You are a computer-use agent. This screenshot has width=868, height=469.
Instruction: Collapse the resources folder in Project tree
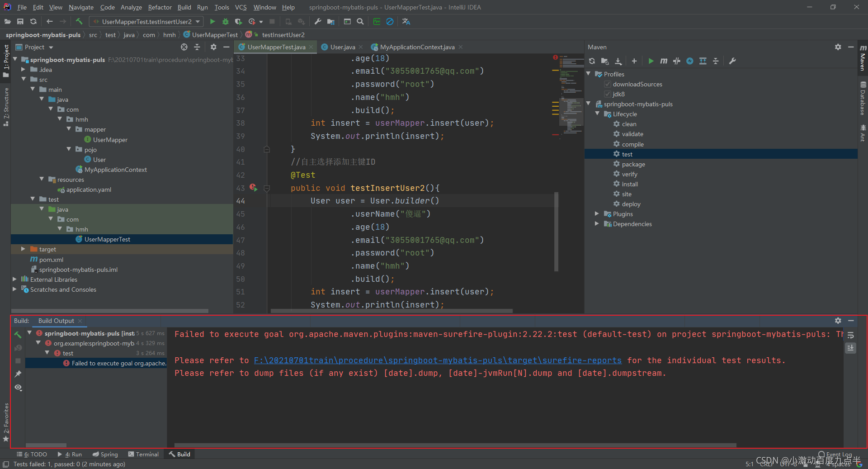point(42,179)
